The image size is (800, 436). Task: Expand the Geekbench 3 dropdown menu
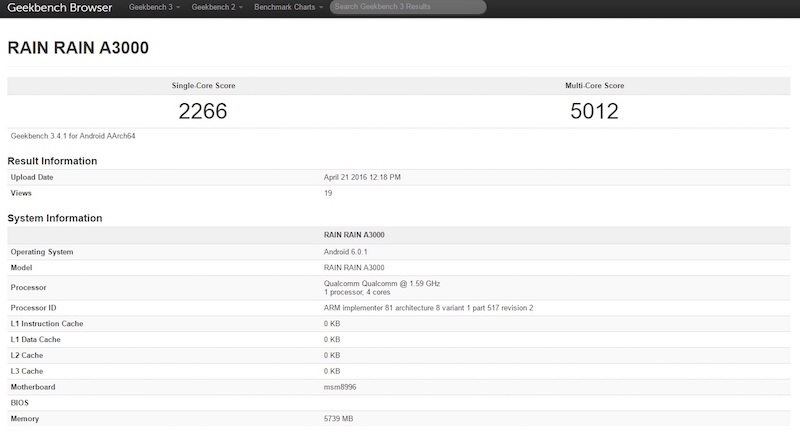coord(154,7)
